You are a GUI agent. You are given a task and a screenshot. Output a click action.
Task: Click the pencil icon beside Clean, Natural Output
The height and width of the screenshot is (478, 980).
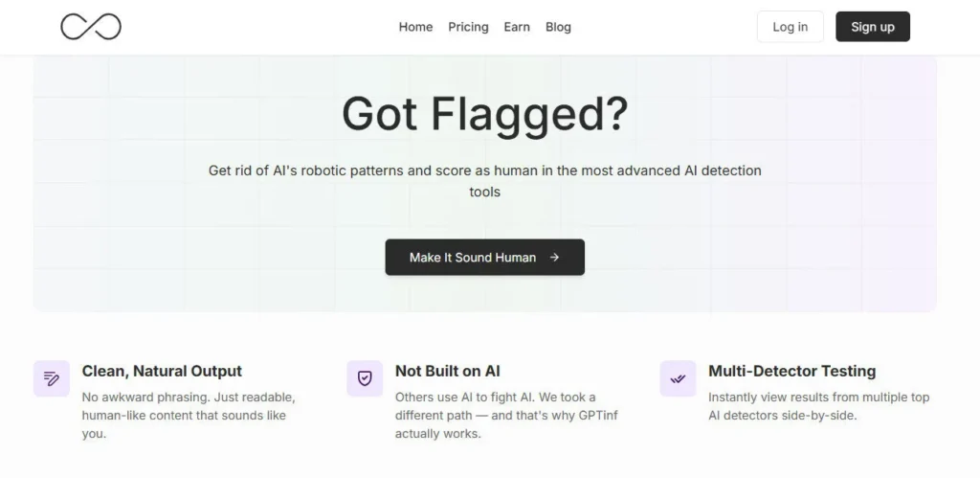(52, 378)
